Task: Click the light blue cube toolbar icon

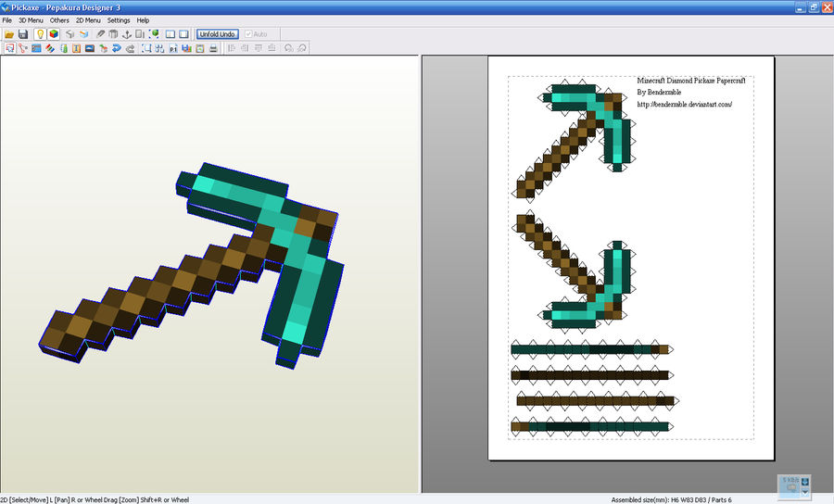Action: coord(83,34)
